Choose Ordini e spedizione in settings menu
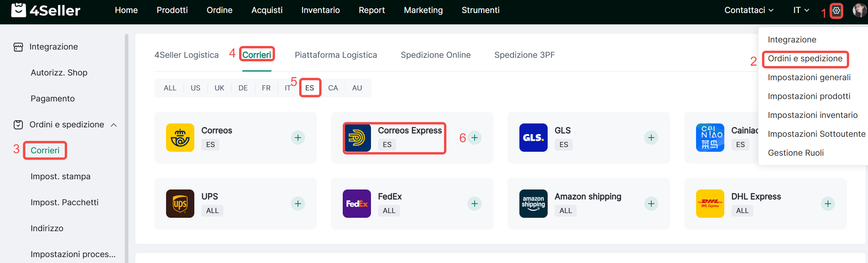868x263 pixels. pos(805,59)
